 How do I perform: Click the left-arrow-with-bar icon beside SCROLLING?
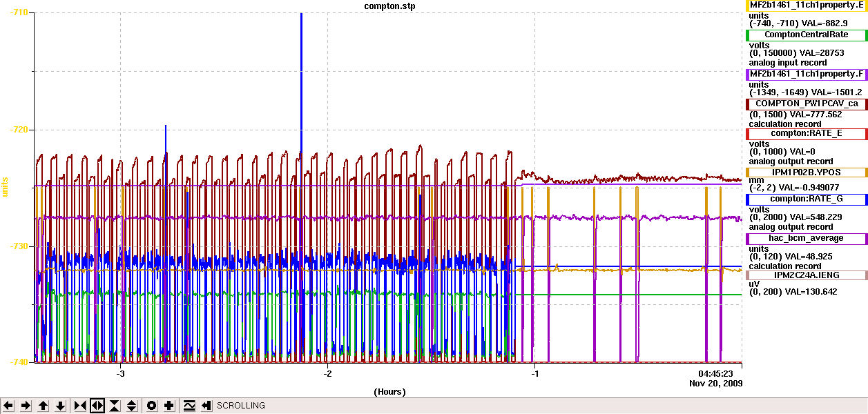[x=206, y=406]
